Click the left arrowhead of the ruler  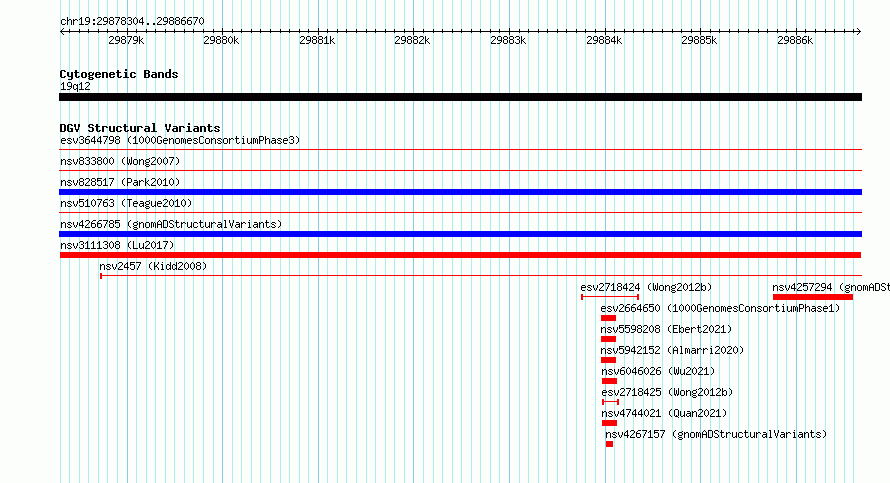coord(62,31)
